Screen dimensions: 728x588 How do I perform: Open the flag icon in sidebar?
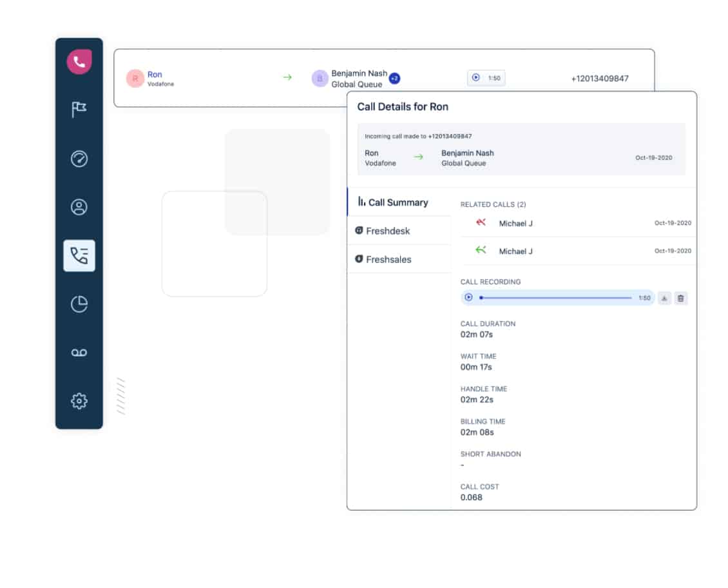(79, 110)
